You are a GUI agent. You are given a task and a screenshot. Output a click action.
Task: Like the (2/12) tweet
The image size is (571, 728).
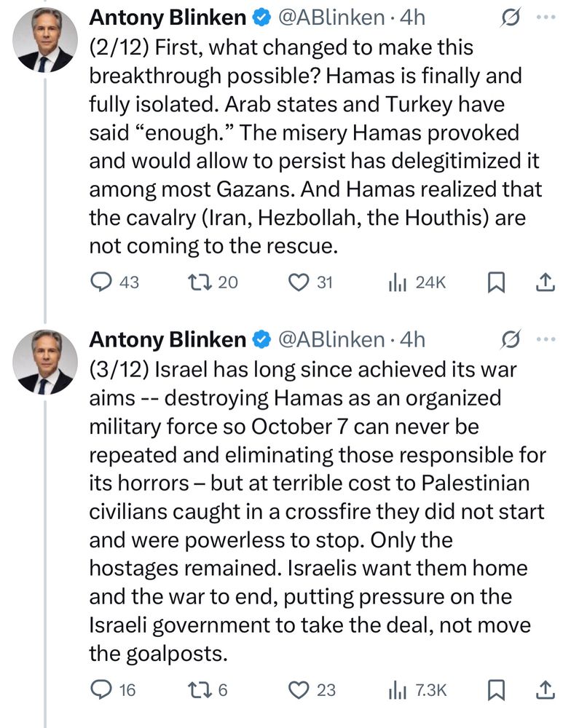point(300,282)
